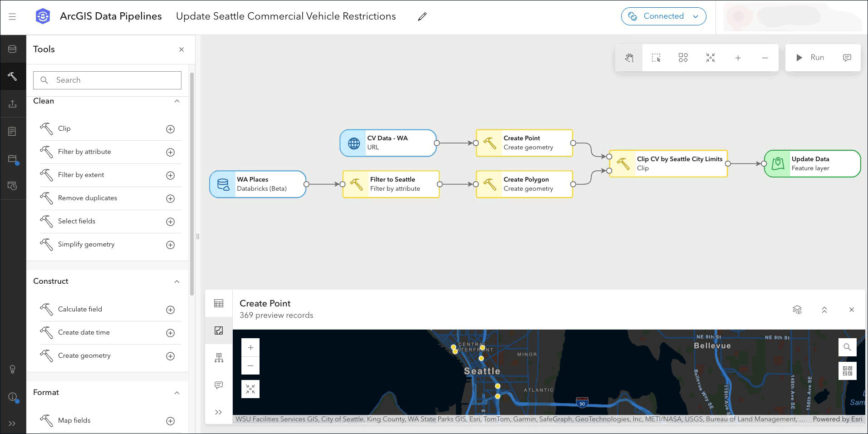Viewport: 868px width, 434px height.
Task: Open the Inputs database sidebar icon
Action: 13,49
